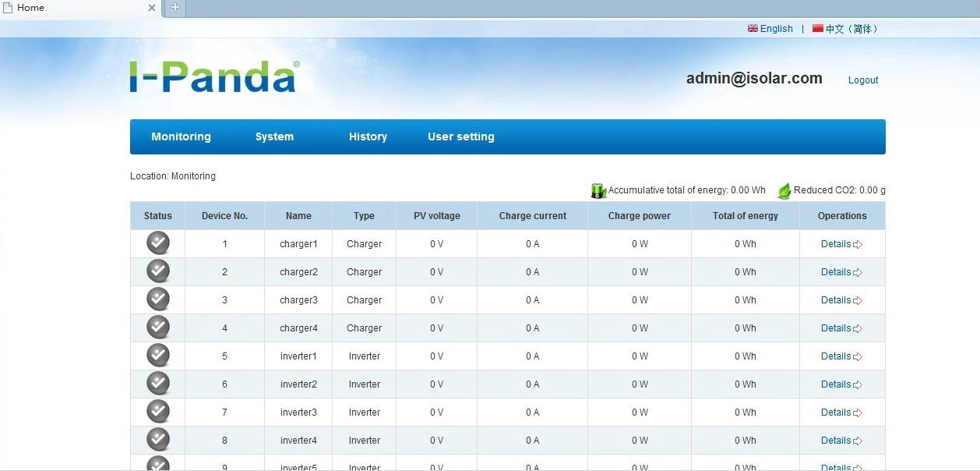Click the Logout link
The image size is (980, 471).
(x=863, y=80)
